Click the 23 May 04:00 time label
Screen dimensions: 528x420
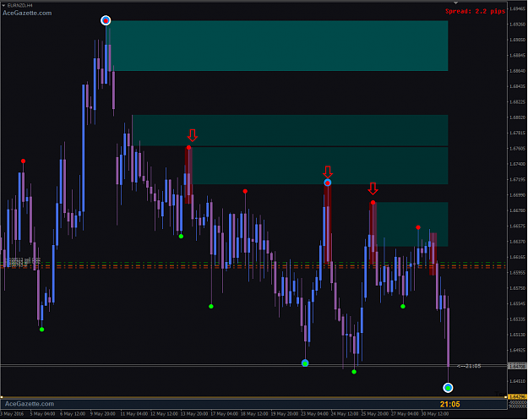pos(315,413)
